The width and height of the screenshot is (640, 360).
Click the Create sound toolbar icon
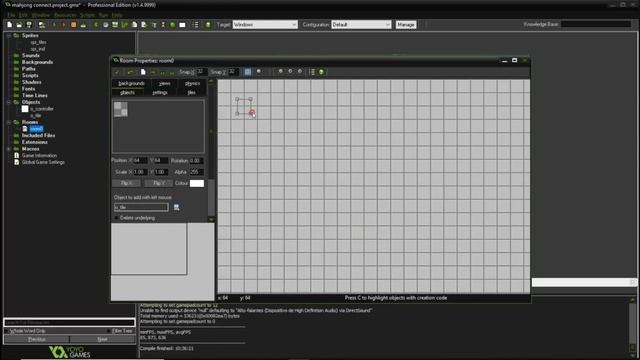[106, 25]
